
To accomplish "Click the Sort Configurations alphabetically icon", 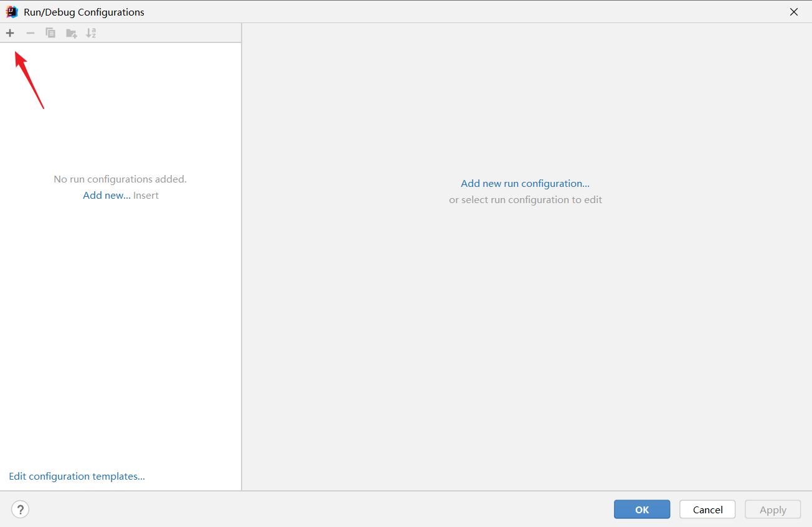I will (x=91, y=33).
